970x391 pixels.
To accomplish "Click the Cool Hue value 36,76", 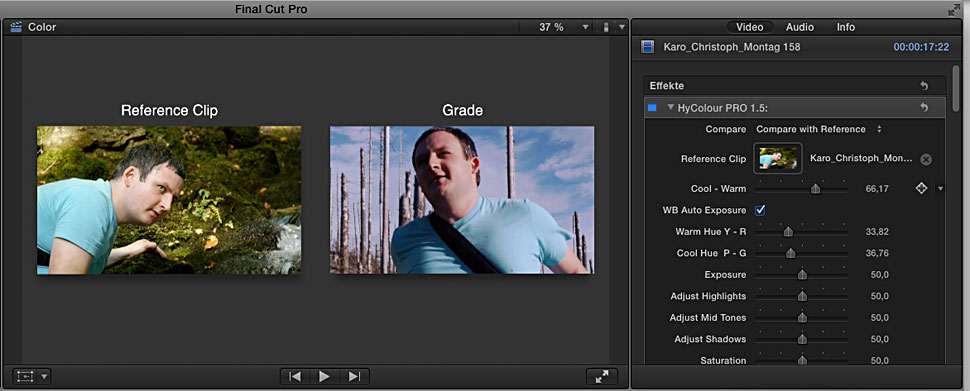I will 877,253.
